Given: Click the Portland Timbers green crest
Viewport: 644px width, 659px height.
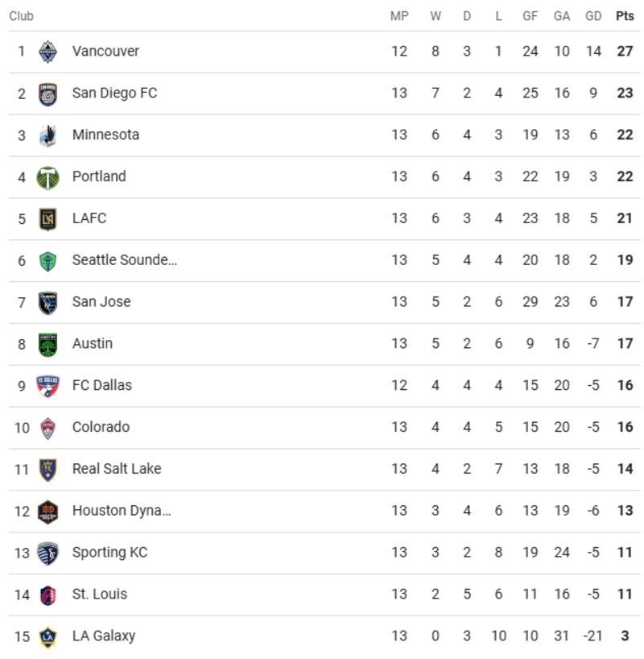Looking at the screenshot, I should [48, 177].
